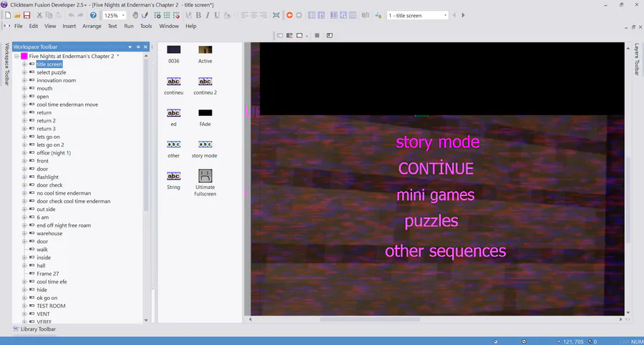The image size is (644, 345).
Task: Run the project icon in run toolbar
Action: 280,36
